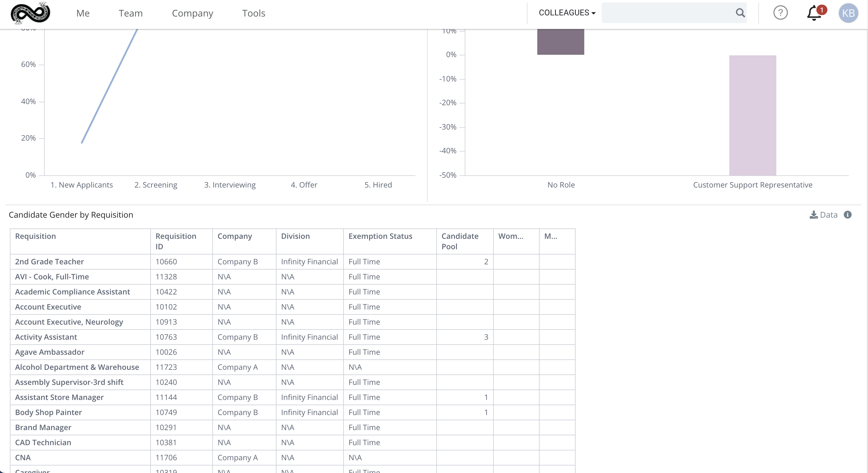Click the infinity logo home icon
The height and width of the screenshot is (473, 868).
[x=30, y=13]
